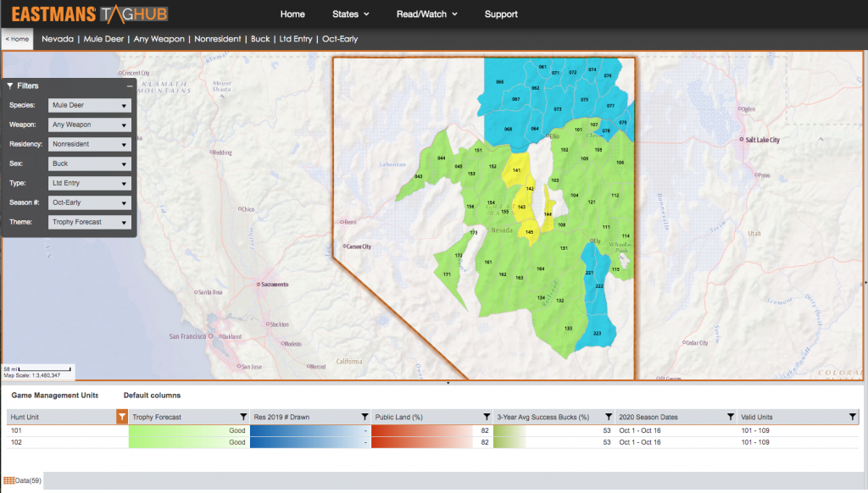Viewport: 868px width, 493px height.
Task: Click the < Home back button
Action: pyautogui.click(x=17, y=39)
